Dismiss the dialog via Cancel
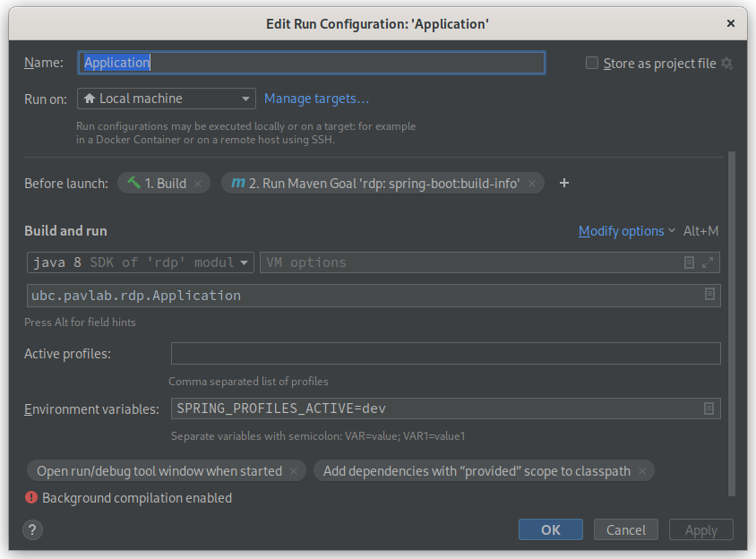This screenshot has width=756, height=559. tap(625, 529)
